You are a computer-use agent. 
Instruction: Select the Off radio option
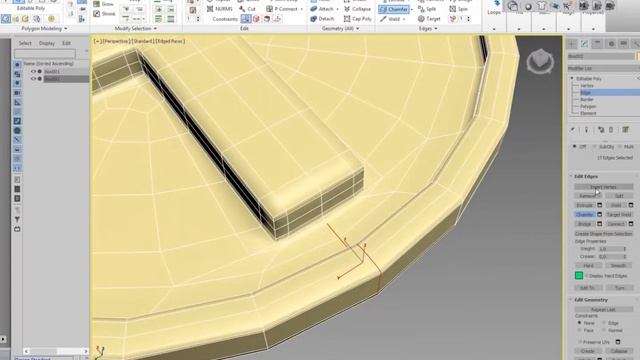pyautogui.click(x=575, y=146)
